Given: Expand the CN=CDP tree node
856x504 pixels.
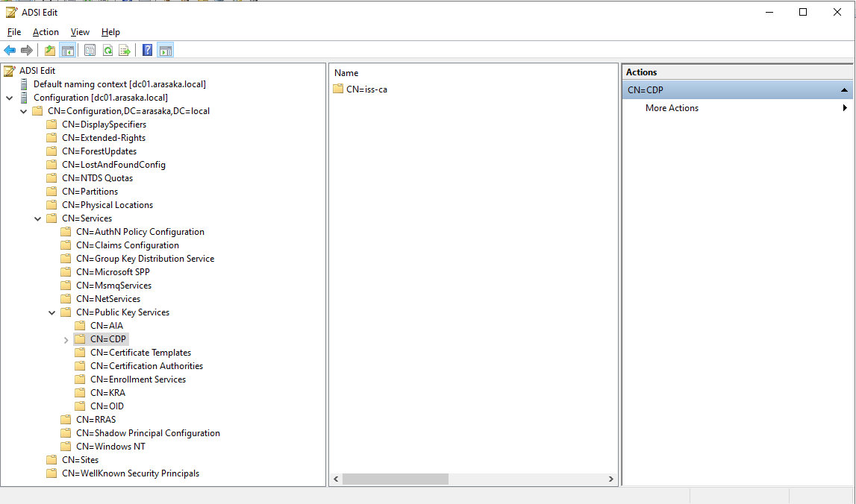Looking at the screenshot, I should [66, 339].
